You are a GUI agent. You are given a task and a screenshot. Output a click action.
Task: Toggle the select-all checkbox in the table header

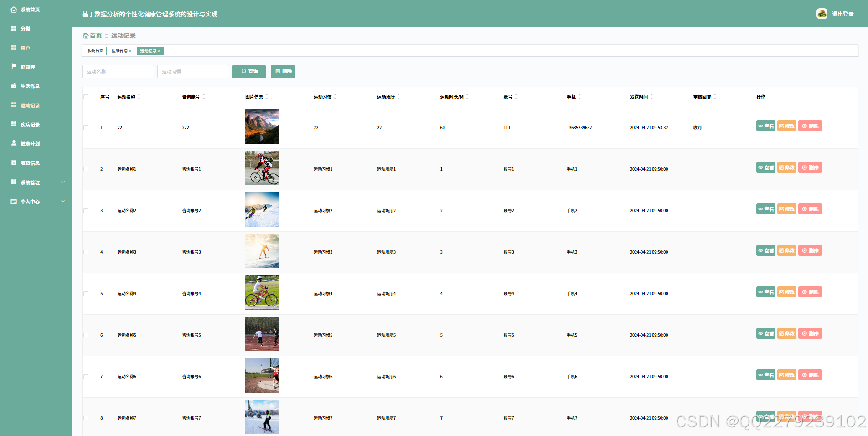[86, 97]
